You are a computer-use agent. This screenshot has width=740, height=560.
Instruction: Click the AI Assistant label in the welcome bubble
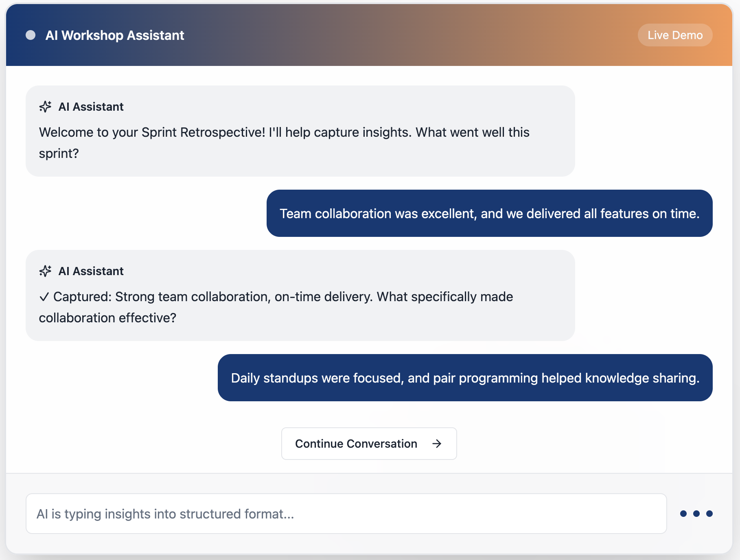(x=91, y=107)
